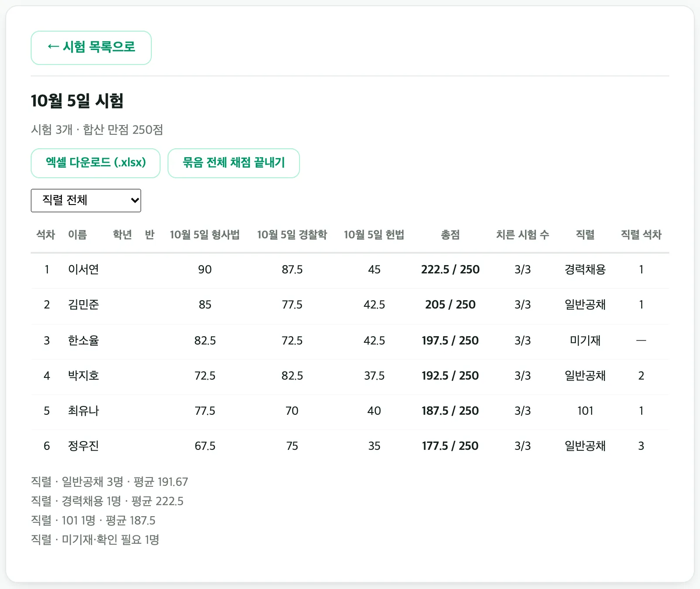Click the heading 10월 5일 시험
700x589 pixels.
click(77, 101)
